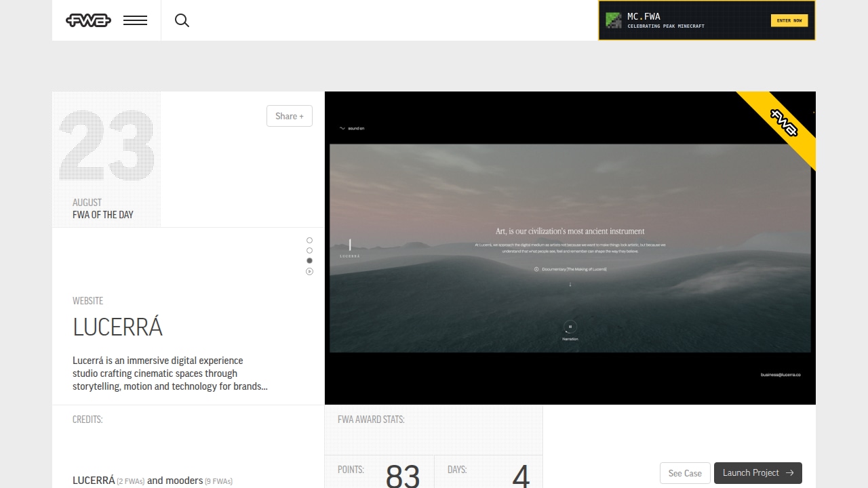Click the LUCERRÁ project title
The width and height of the screenshot is (868, 488).
point(118,327)
